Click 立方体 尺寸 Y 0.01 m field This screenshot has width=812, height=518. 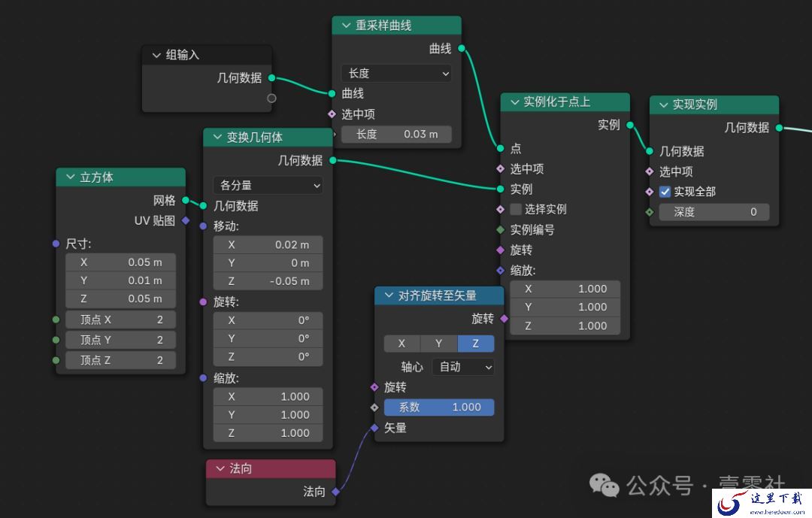click(x=120, y=280)
